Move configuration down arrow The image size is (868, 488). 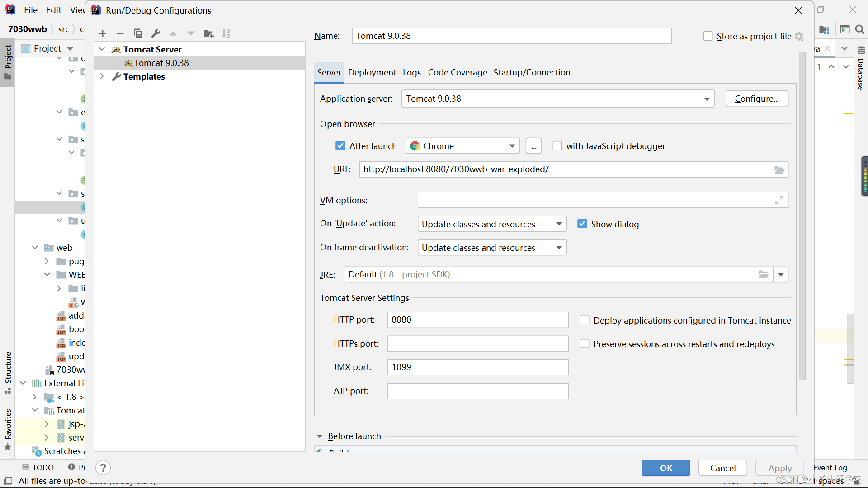pyautogui.click(x=191, y=33)
